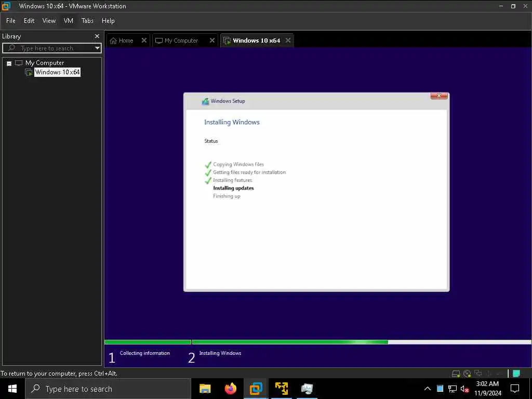Open the View menu
Screen dimensions: 532x399
(49, 21)
